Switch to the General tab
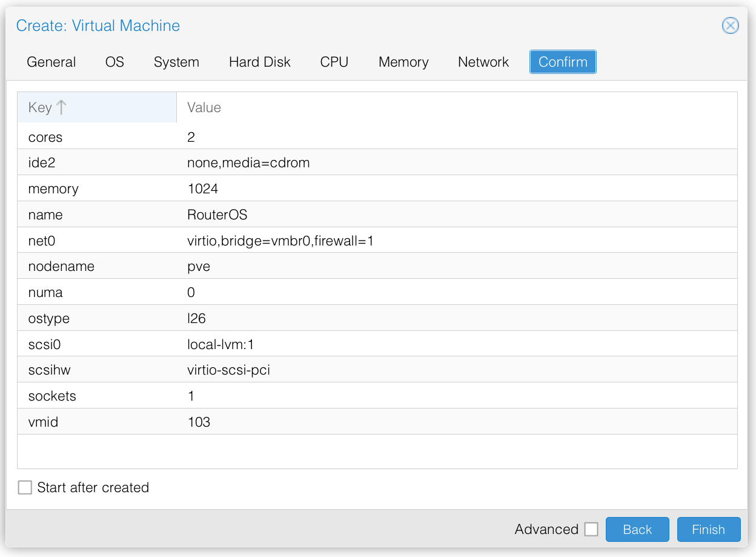This screenshot has width=756, height=557. point(51,62)
